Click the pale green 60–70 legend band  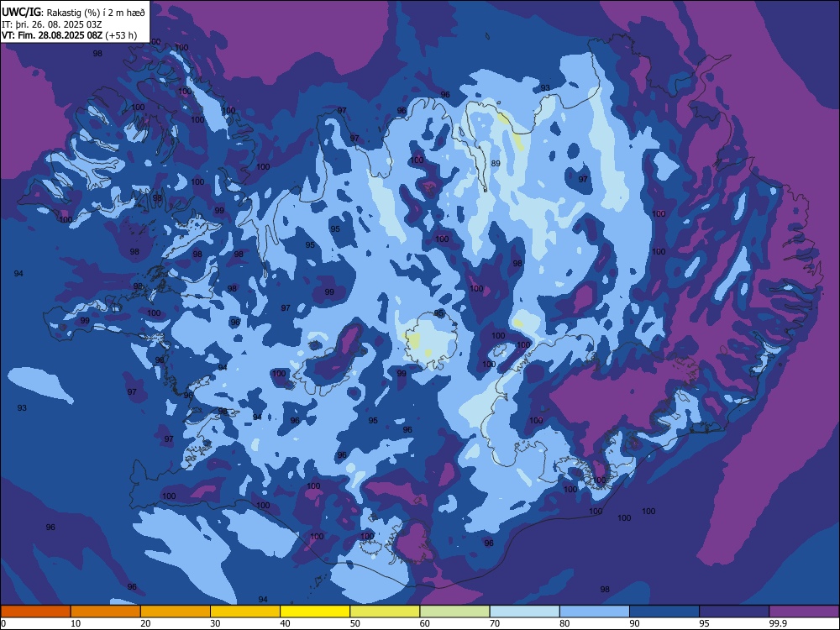pos(454,612)
